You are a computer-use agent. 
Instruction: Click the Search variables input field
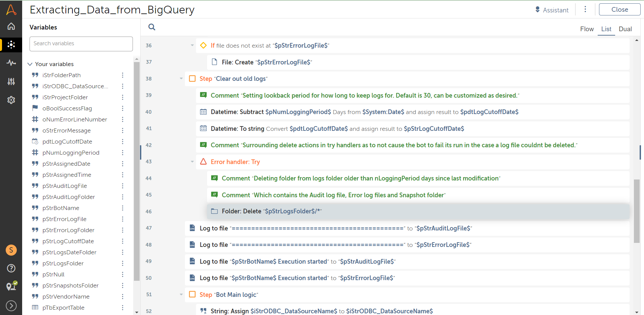[81, 44]
